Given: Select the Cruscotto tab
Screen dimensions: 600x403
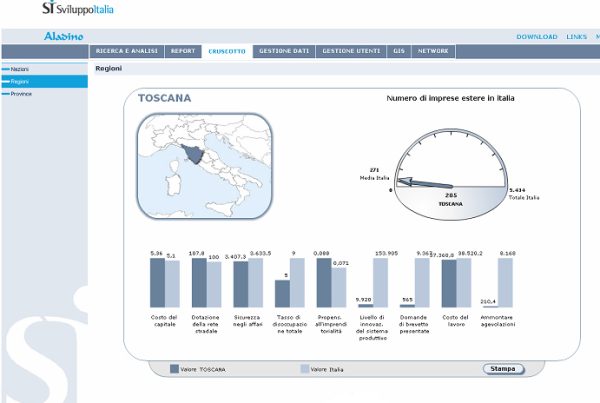Looking at the screenshot, I should point(228,51).
